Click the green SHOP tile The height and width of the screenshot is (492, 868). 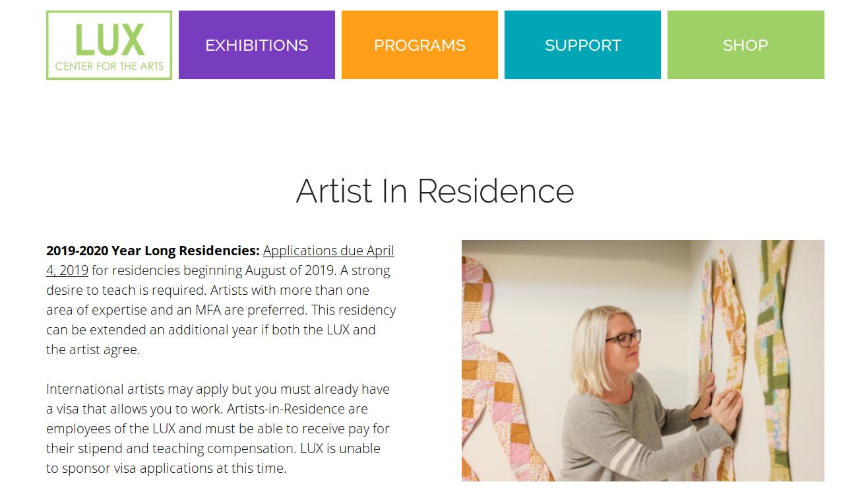coord(745,45)
